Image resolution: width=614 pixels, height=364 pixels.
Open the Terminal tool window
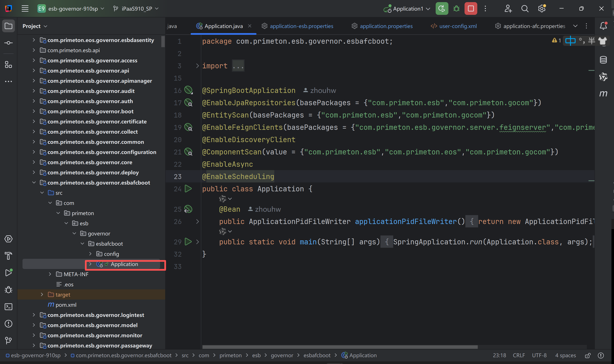click(8, 307)
